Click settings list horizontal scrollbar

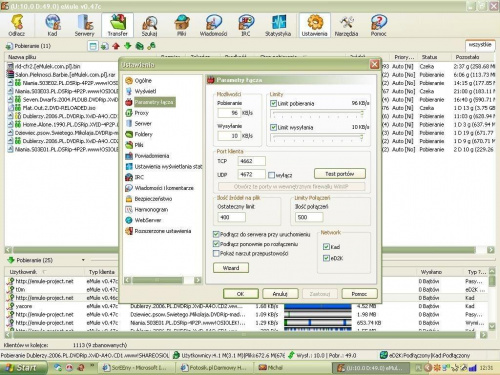click(163, 280)
